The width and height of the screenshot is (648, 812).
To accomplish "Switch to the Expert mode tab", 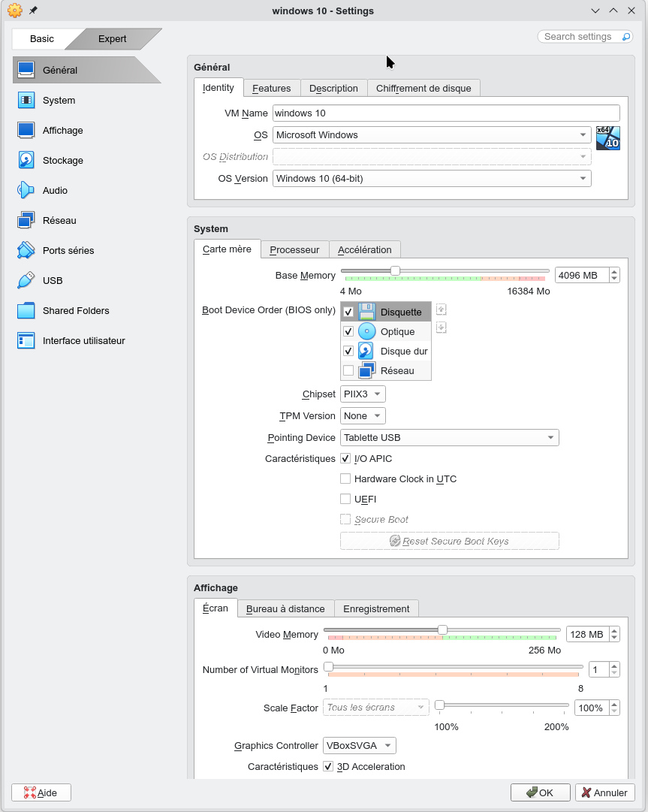I will [x=113, y=39].
